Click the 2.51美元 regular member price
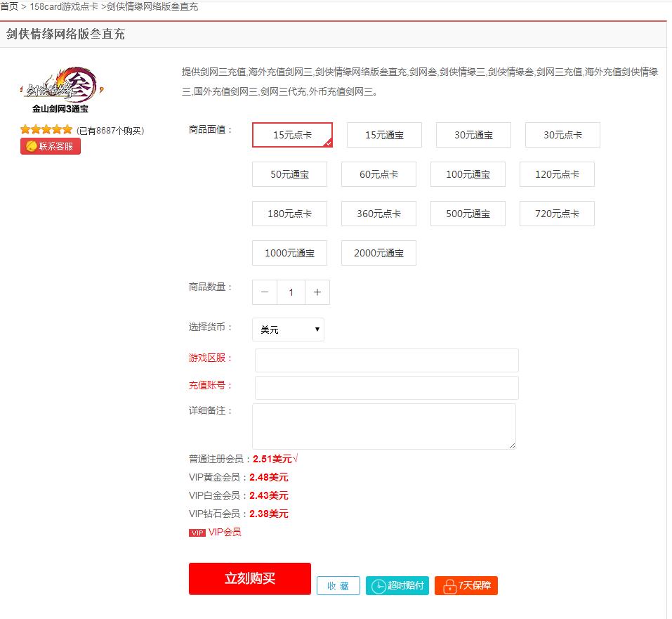 coord(272,459)
